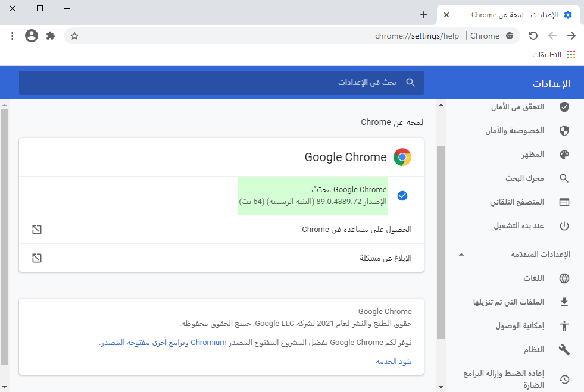The width and height of the screenshot is (584, 392).
Task: Click الحصول على مساعدة في Chrome row
Action: click(x=221, y=230)
